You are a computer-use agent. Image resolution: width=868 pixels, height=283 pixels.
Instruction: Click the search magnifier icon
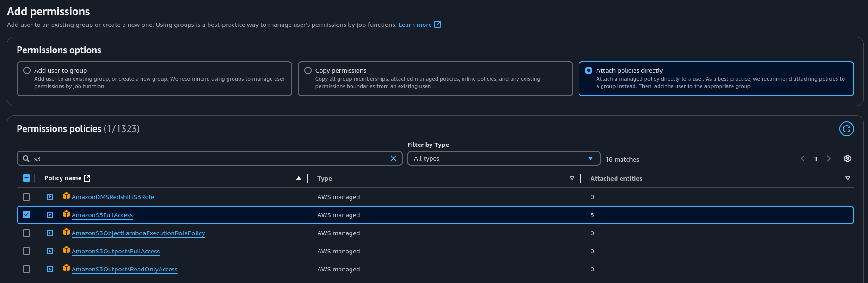[26, 158]
